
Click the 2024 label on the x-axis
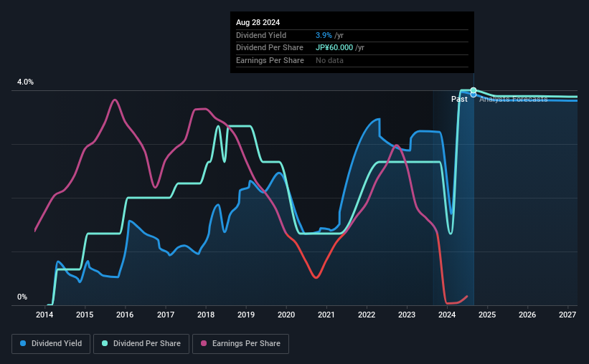point(447,315)
